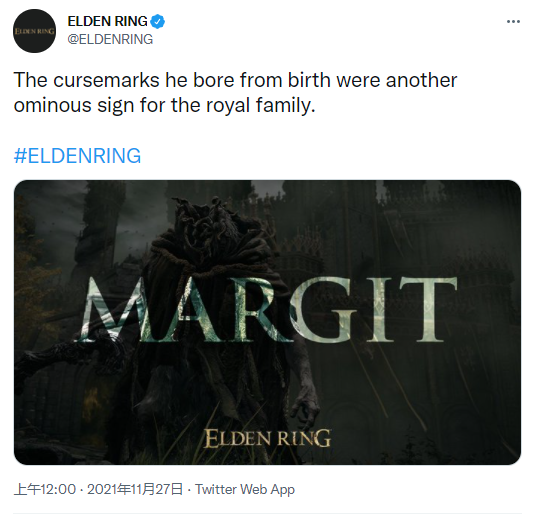The height and width of the screenshot is (517, 537).
Task: Click the separator dot before Twitter Web App
Action: pyautogui.click(x=189, y=490)
